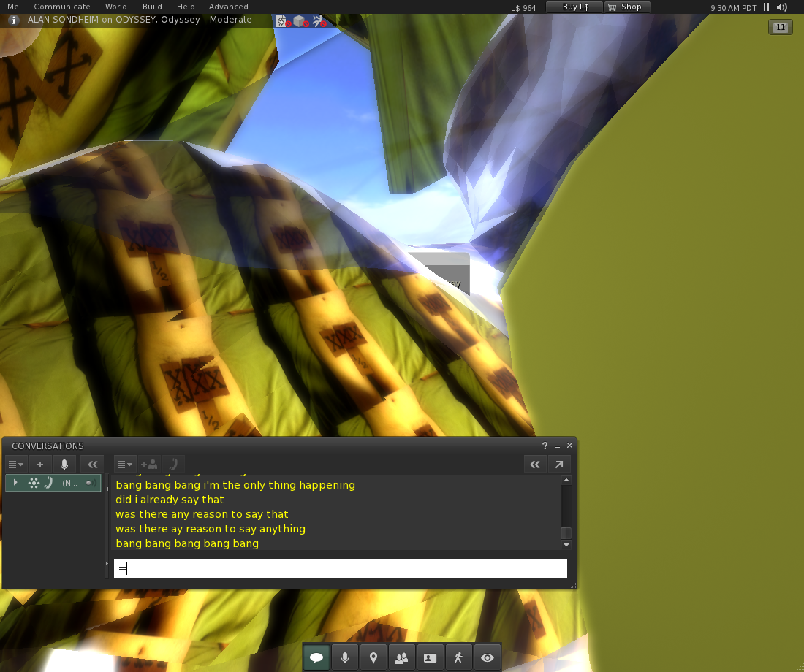The width and height of the screenshot is (804, 672).
Task: Open the People panel icon
Action: [401, 657]
